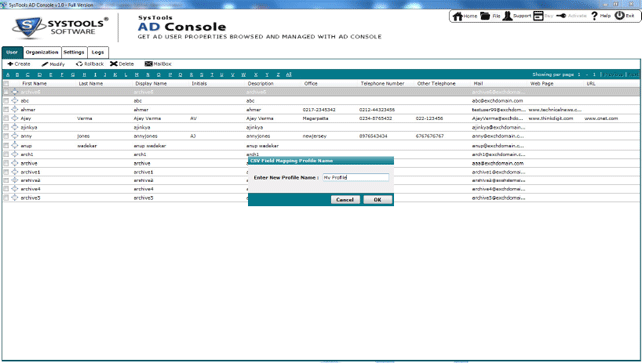Click the user icon in archive5 row

click(x=15, y=198)
